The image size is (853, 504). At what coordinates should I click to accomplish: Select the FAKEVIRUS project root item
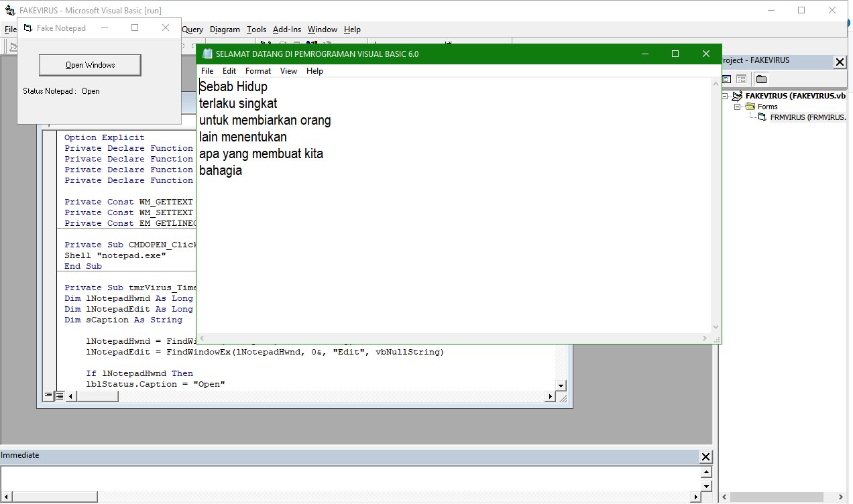pyautogui.click(x=795, y=96)
